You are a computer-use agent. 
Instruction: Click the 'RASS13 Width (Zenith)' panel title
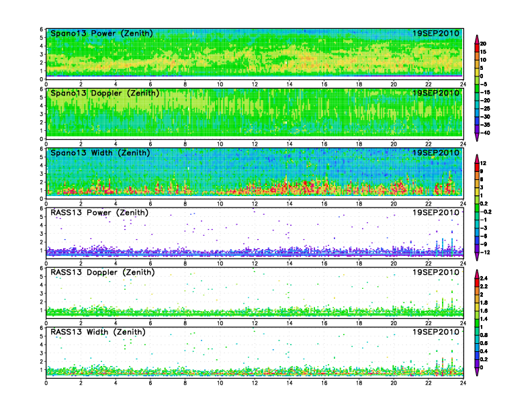[x=98, y=332]
